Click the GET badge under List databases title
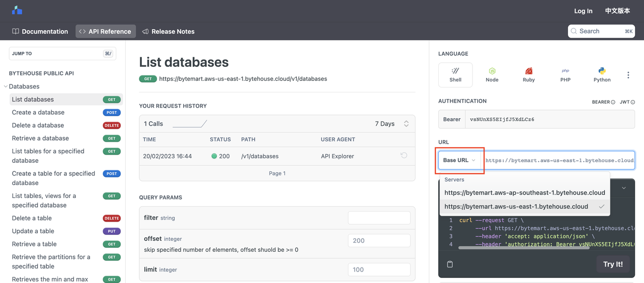The width and height of the screenshot is (644, 283). [x=148, y=79]
